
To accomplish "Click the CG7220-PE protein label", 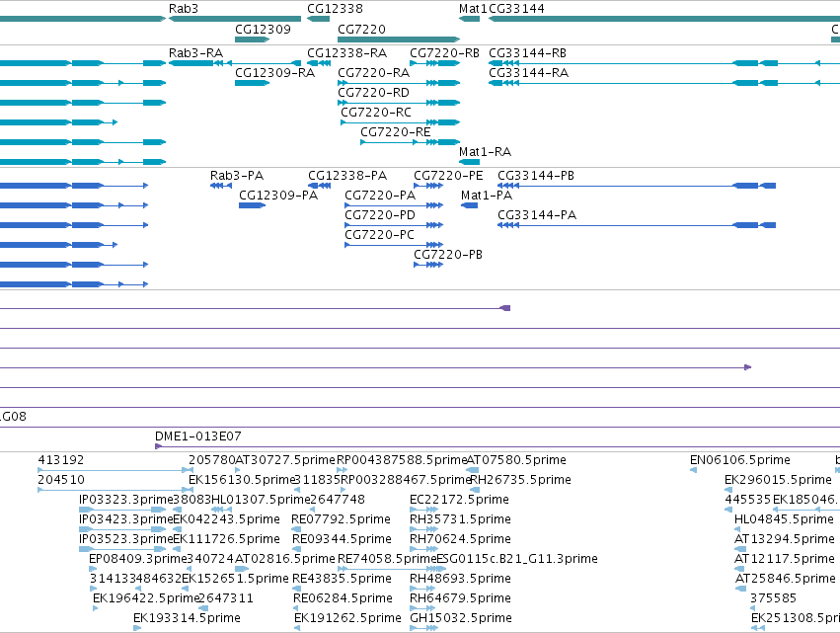I will click(448, 176).
